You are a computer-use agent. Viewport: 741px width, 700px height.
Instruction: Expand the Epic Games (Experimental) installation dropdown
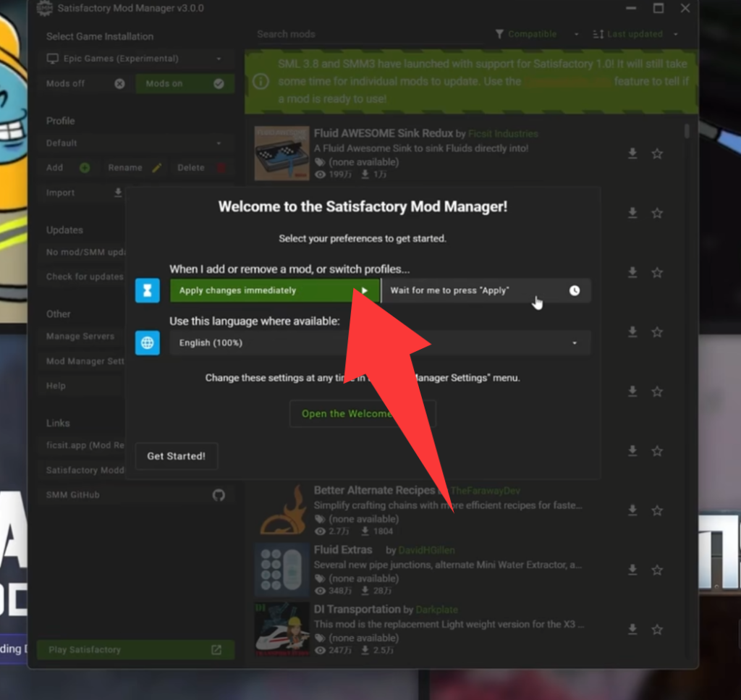click(135, 59)
